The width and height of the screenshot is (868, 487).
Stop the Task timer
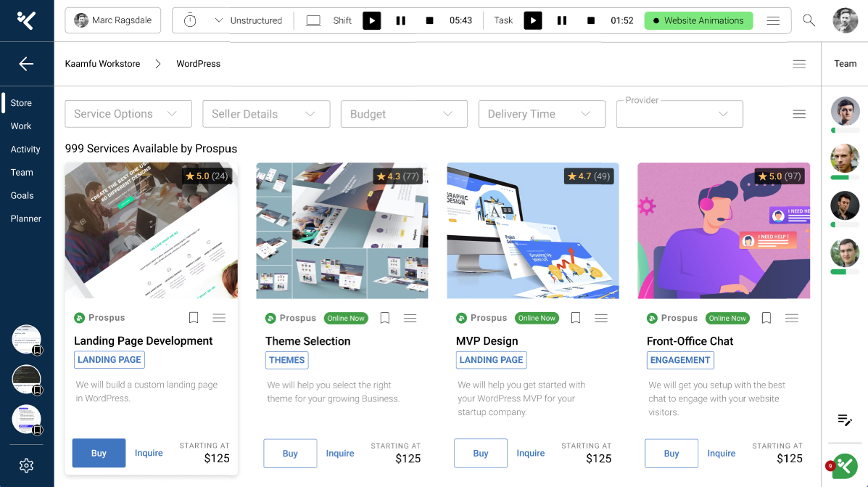591,20
